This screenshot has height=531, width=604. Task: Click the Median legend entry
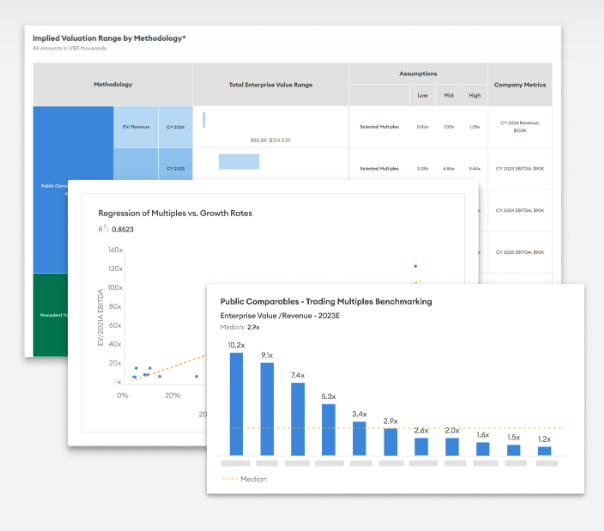(245, 479)
